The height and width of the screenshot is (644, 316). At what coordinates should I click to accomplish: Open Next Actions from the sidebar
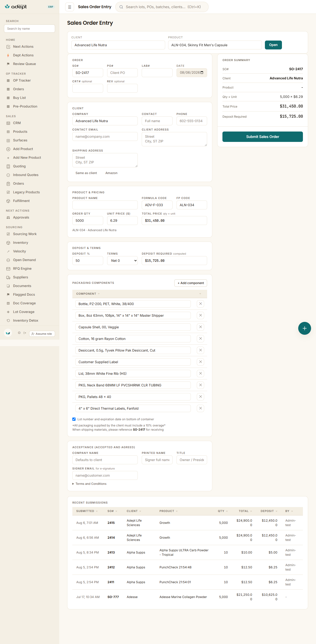coord(23,46)
